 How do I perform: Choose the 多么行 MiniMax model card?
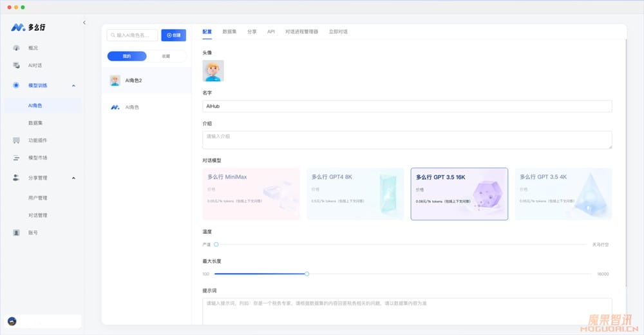251,194
